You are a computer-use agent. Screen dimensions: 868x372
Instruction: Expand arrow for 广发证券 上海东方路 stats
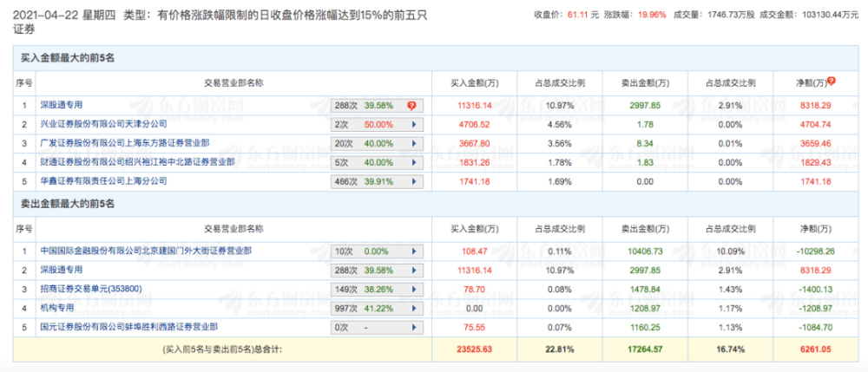413,144
